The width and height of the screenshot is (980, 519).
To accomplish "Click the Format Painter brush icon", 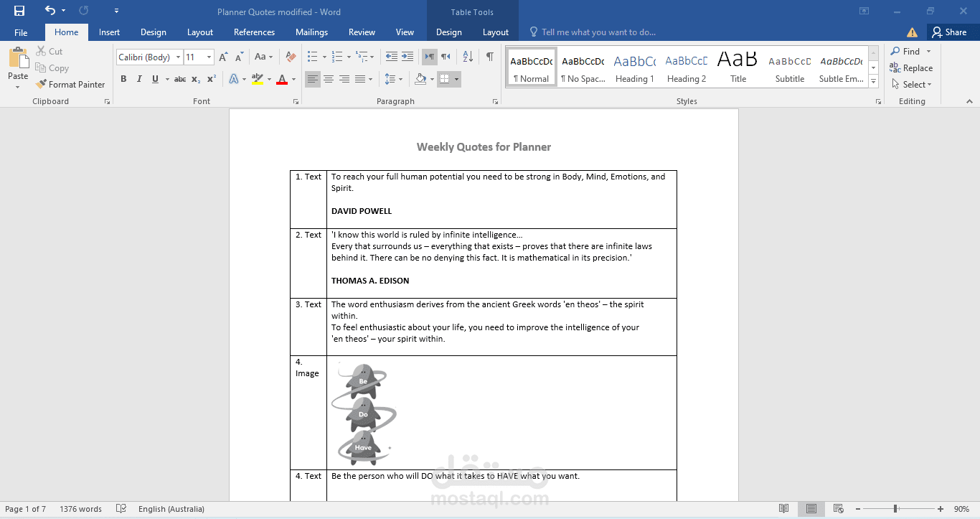I will [x=41, y=84].
